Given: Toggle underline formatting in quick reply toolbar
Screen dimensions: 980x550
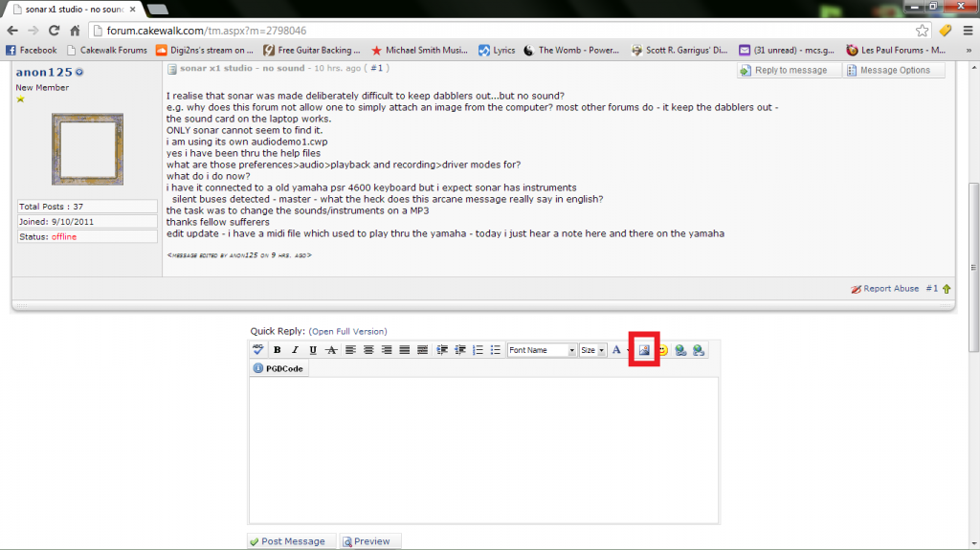Looking at the screenshot, I should click(x=313, y=350).
